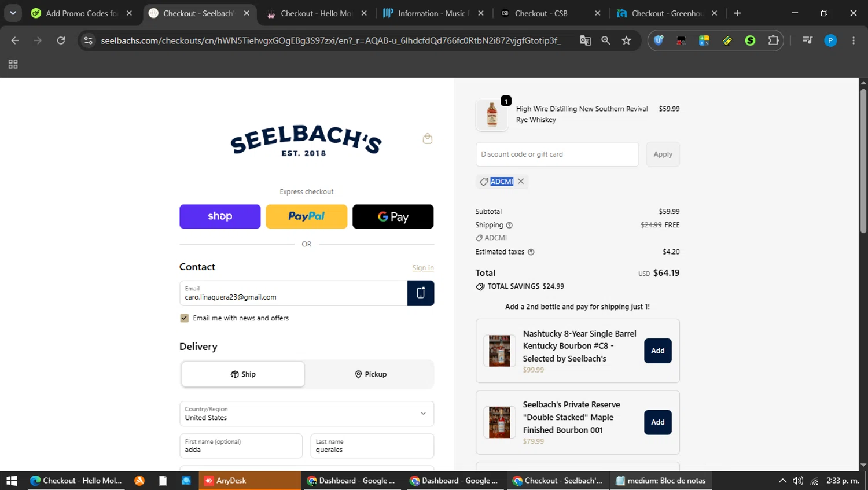Open the Windows Start menu
The height and width of the screenshot is (490, 868).
12,481
